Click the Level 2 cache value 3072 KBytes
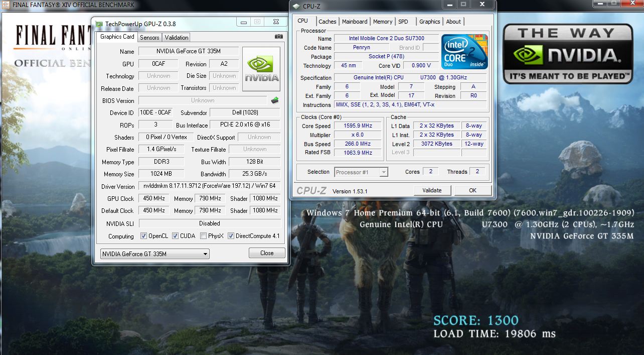Image resolution: width=644 pixels, height=355 pixels. [x=437, y=144]
